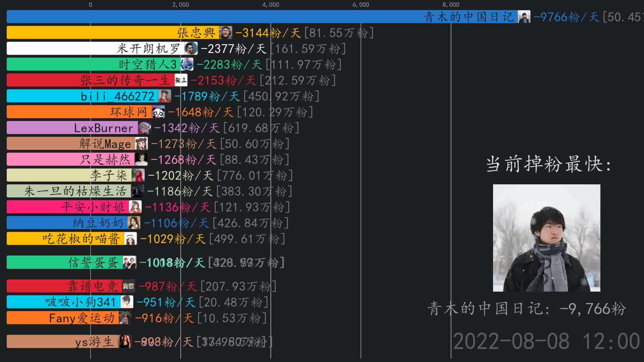Click 吃花椒的喵酱 avatar icon
Image resolution: width=644 pixels, height=362 pixels.
130,239
